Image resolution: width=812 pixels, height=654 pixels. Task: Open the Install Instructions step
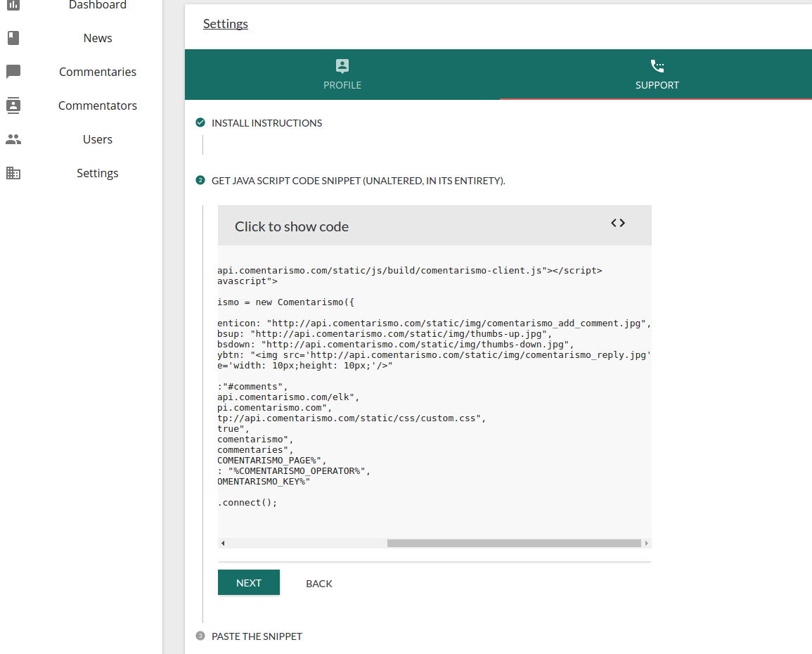[x=266, y=123]
